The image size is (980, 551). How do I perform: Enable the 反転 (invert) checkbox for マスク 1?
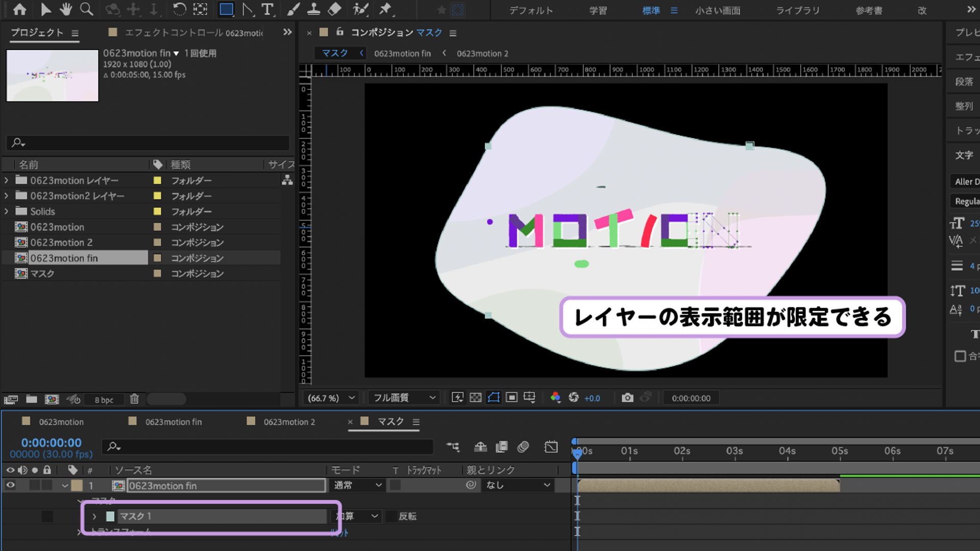coord(390,516)
